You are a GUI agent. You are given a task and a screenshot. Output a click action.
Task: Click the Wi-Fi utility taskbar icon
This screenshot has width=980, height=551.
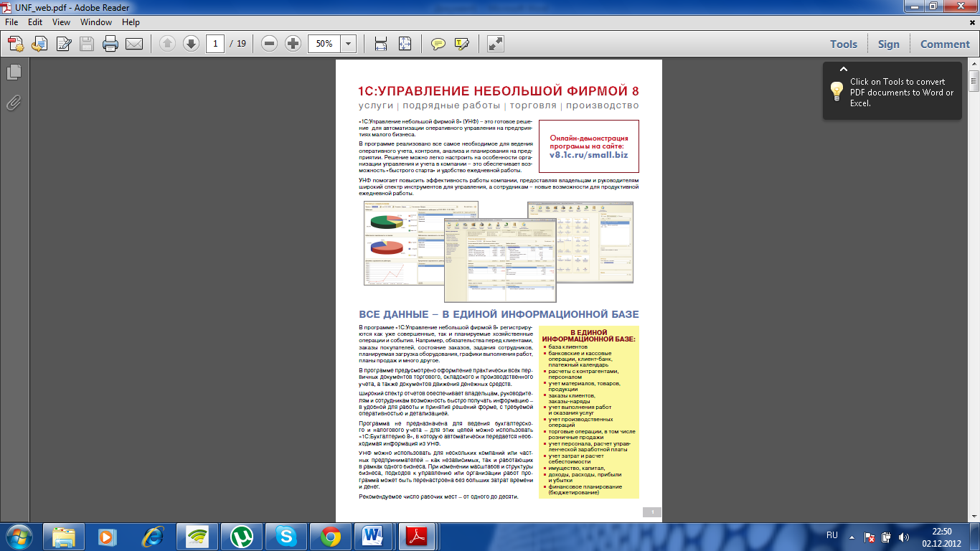[x=198, y=536]
